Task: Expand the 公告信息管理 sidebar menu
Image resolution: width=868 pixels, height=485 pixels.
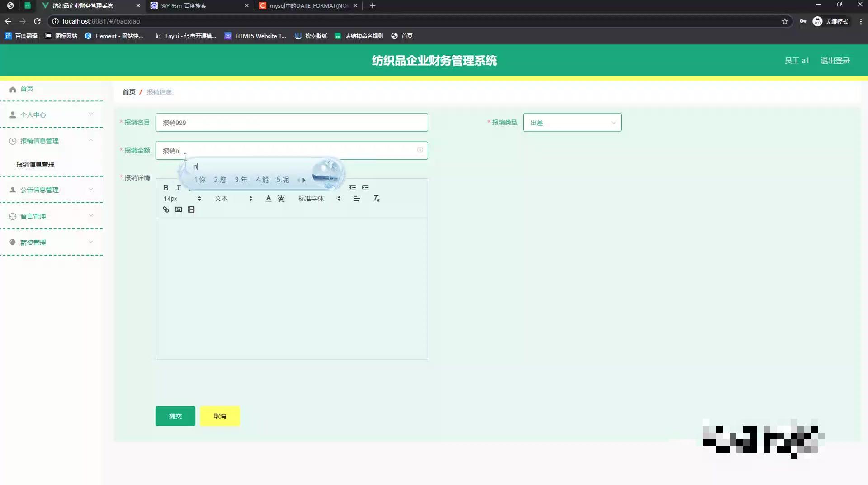Action: tap(91, 190)
